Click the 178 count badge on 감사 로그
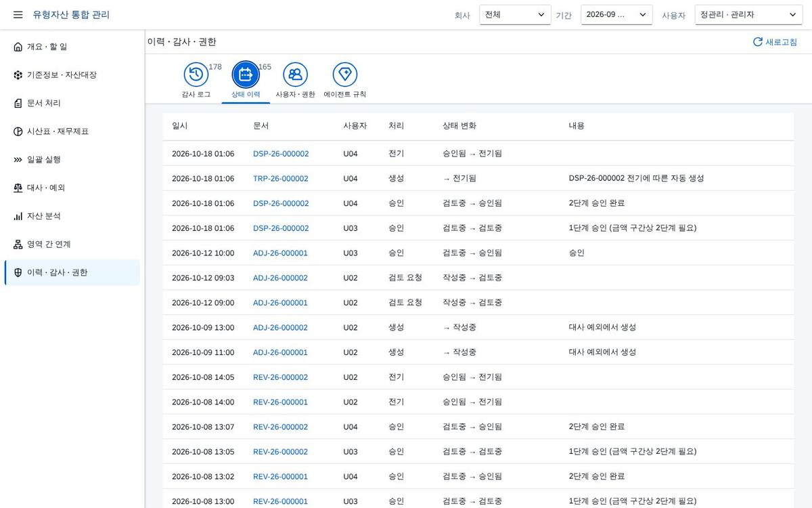The image size is (812, 508). coord(215,67)
